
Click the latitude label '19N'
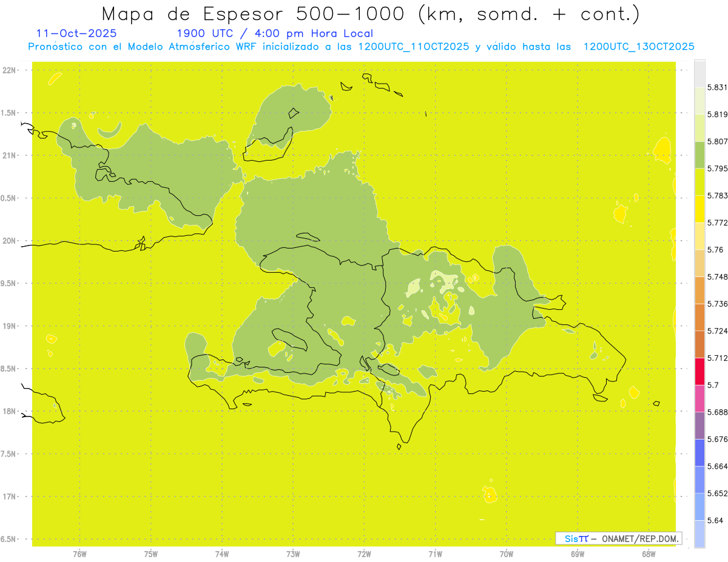click(x=9, y=326)
